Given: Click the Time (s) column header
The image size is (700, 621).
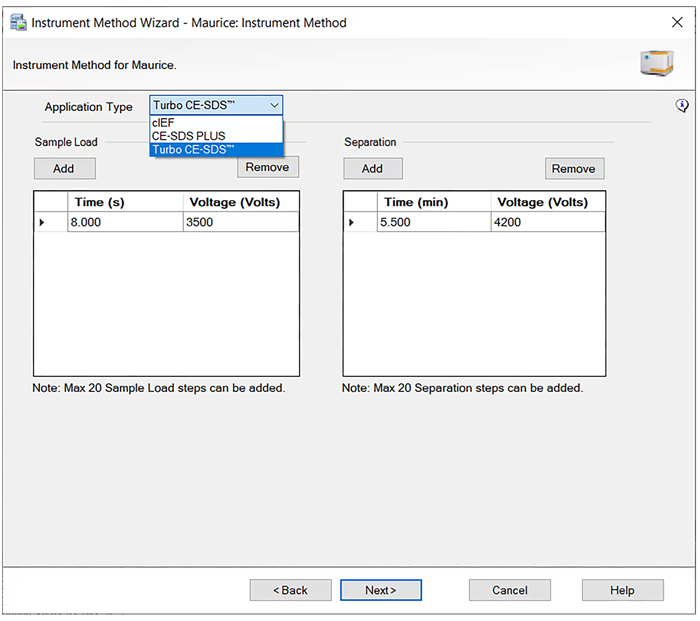Looking at the screenshot, I should [x=125, y=202].
